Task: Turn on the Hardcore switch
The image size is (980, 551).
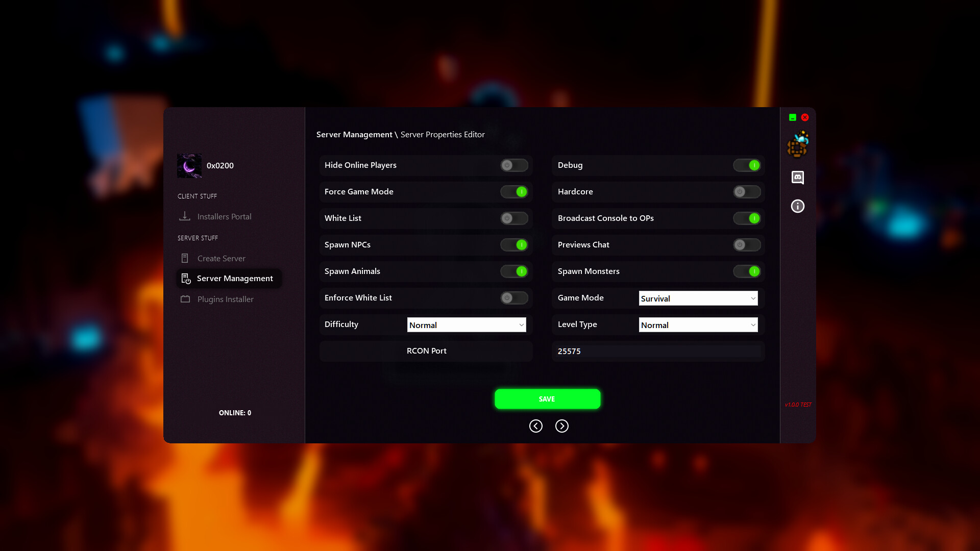Action: click(x=747, y=191)
